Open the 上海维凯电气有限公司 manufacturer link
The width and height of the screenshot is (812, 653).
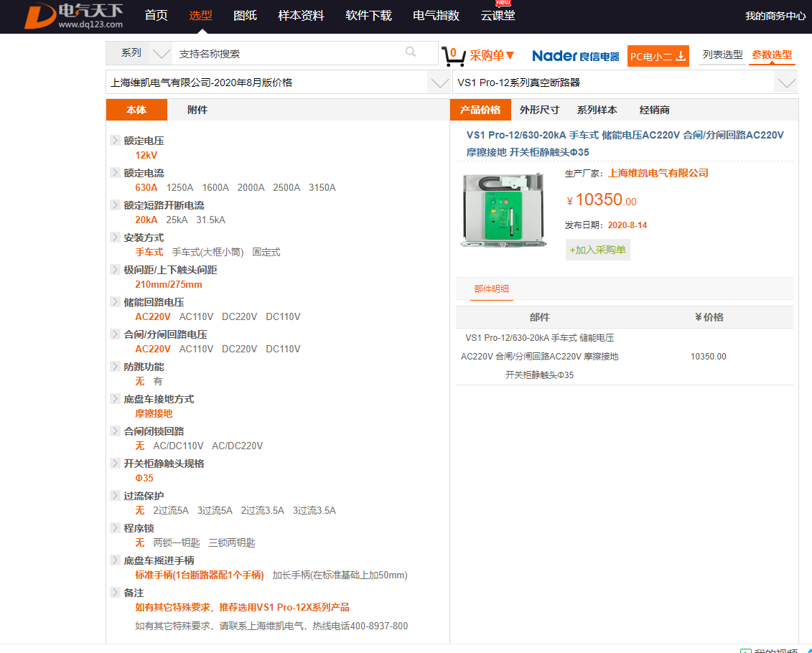tap(658, 173)
